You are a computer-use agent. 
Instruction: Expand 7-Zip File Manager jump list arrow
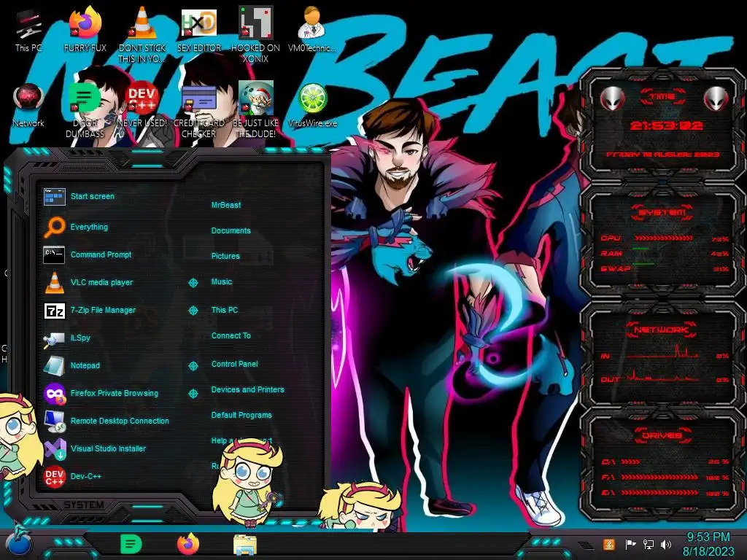(193, 311)
